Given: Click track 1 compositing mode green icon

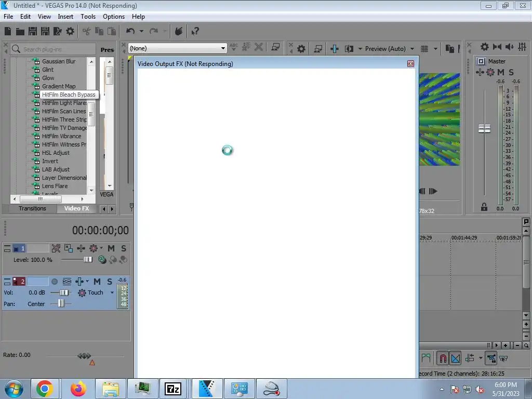Looking at the screenshot, I should (x=102, y=260).
